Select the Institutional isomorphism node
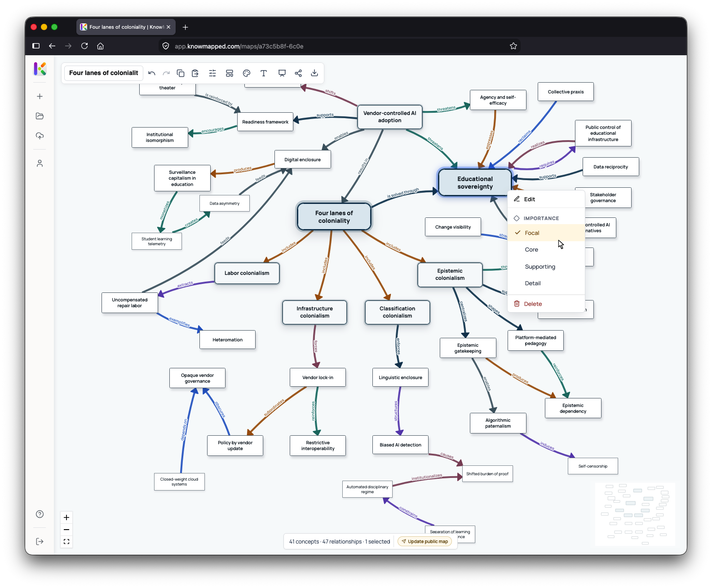 click(160, 138)
